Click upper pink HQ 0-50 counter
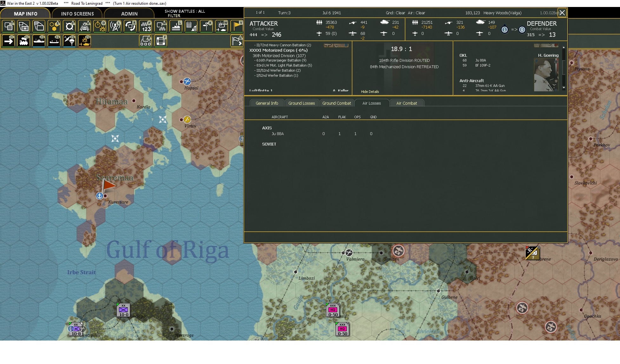This screenshot has width=620, height=364. [333, 310]
